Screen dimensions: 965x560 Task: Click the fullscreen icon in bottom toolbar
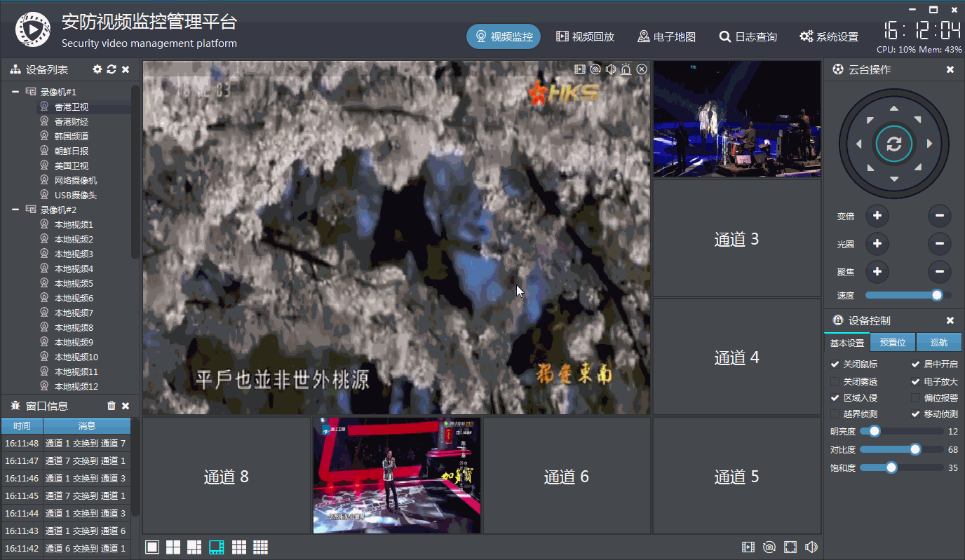pos(790,547)
